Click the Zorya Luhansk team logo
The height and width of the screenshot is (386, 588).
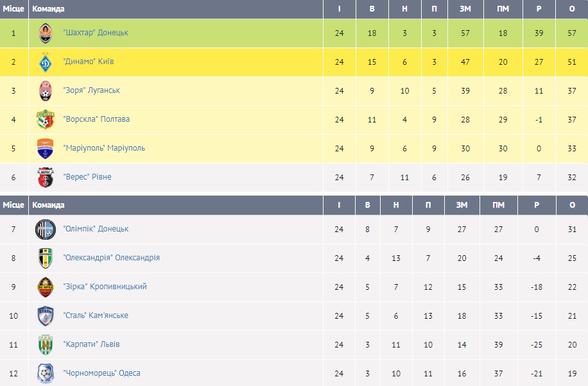45,90
